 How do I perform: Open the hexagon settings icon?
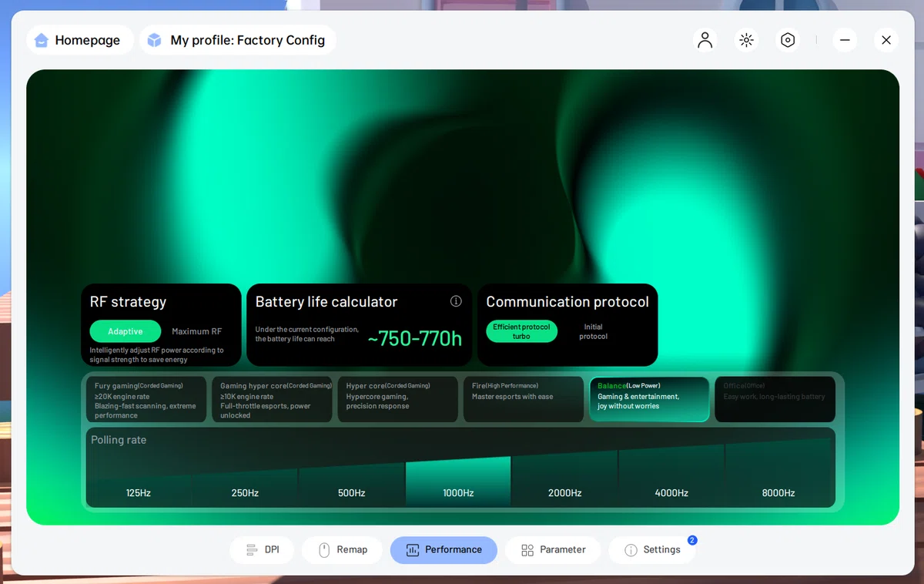coord(788,40)
